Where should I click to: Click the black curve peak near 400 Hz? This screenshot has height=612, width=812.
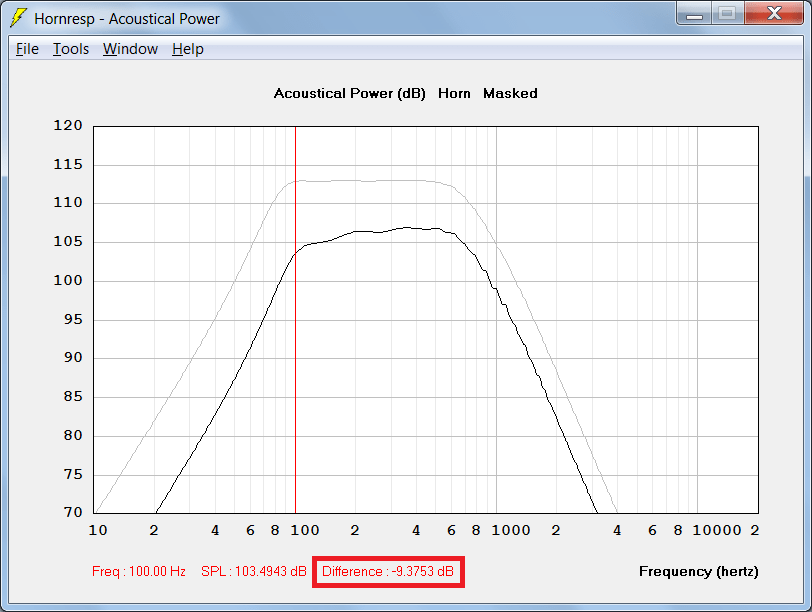[x=407, y=227]
